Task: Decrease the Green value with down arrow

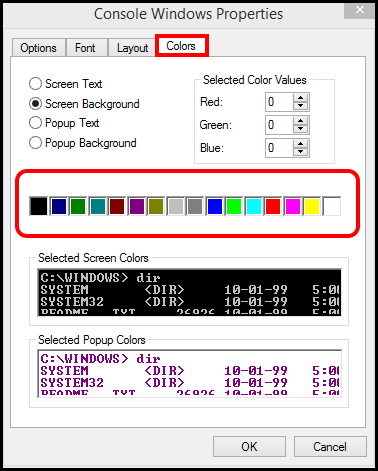Action: tap(301, 129)
